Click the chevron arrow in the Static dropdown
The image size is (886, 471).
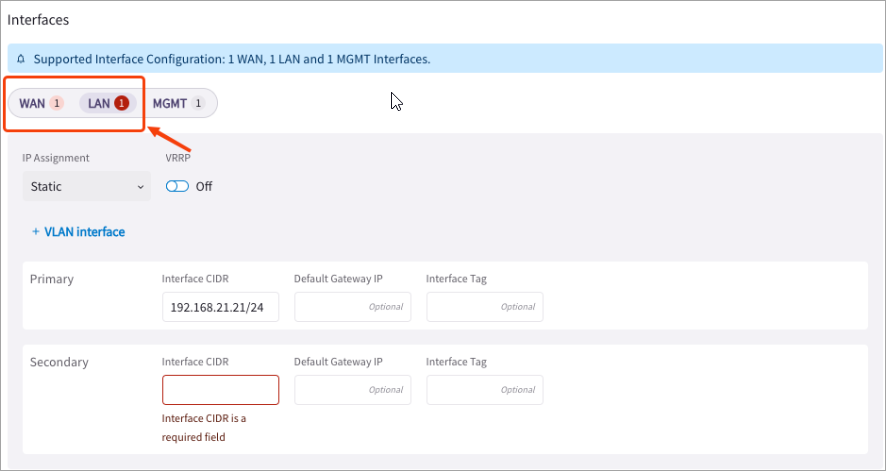[x=139, y=187]
